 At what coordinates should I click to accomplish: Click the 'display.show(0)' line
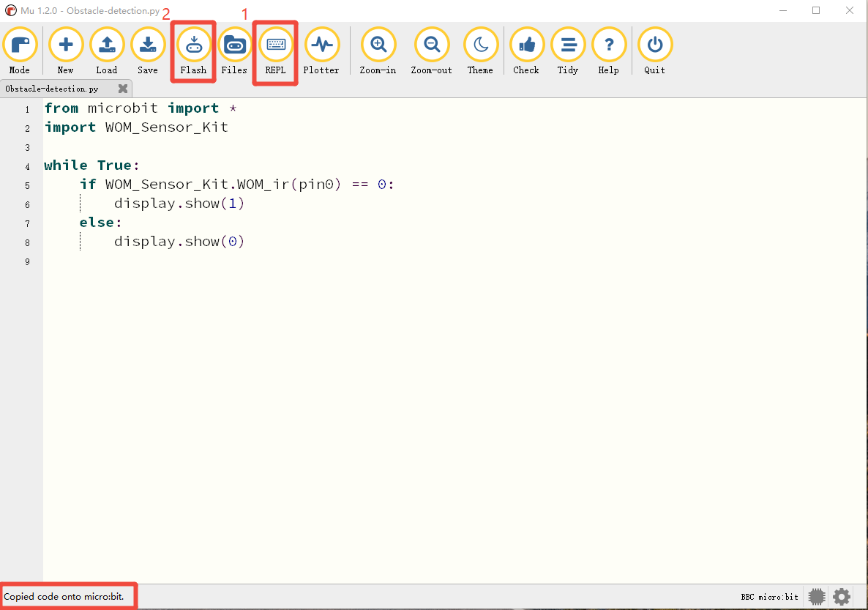[179, 242]
